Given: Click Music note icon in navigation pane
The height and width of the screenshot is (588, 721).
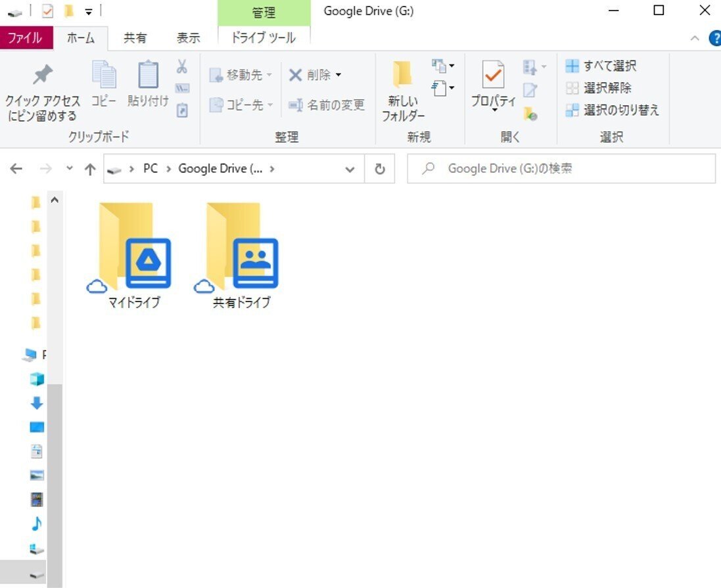Looking at the screenshot, I should click(x=37, y=523).
